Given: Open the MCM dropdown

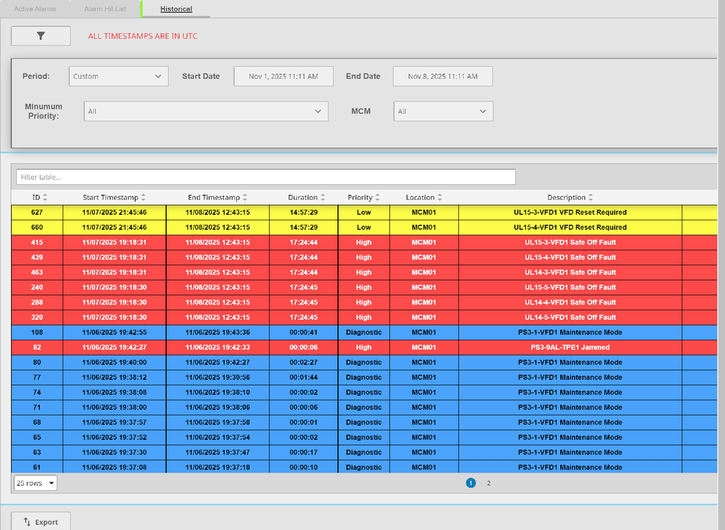Looking at the screenshot, I should [442, 111].
